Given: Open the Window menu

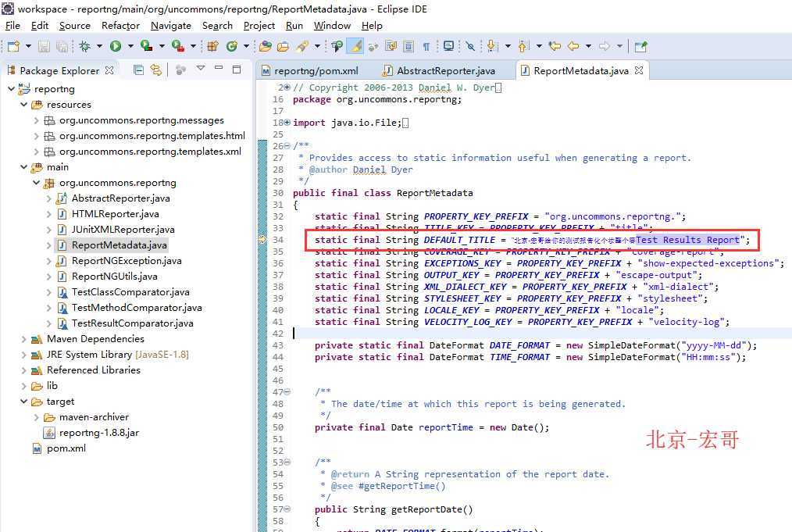Looking at the screenshot, I should tap(332, 25).
